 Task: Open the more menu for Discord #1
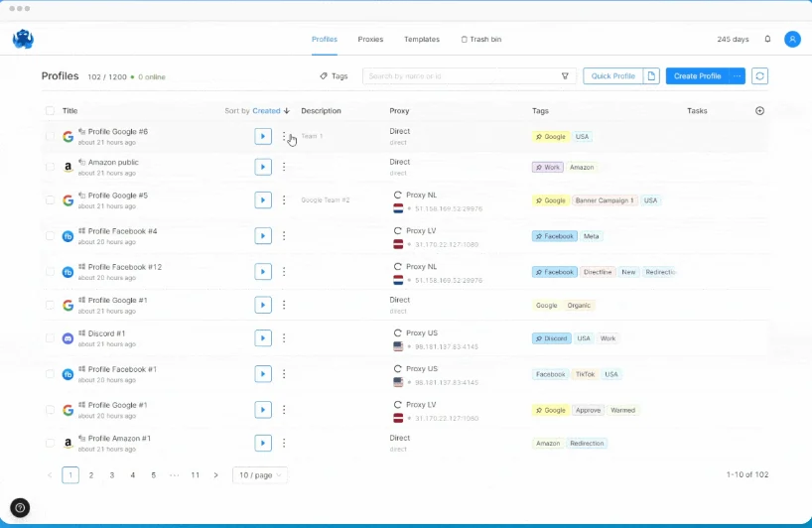point(284,338)
